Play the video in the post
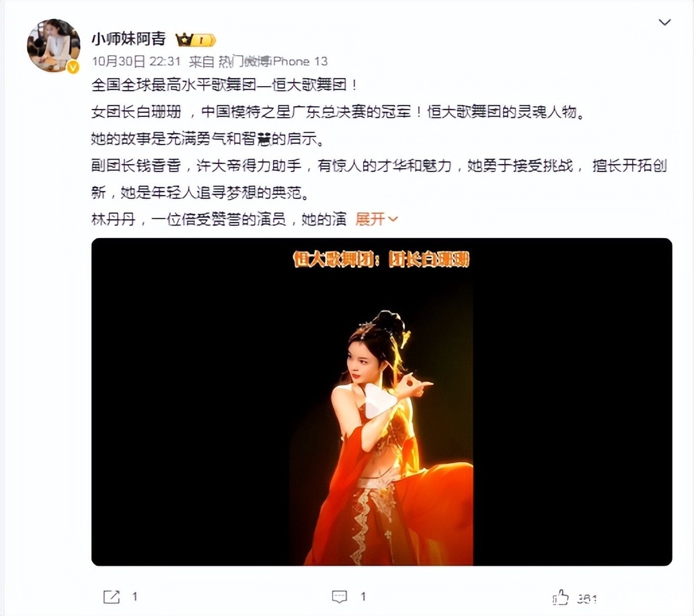Image resolution: width=694 pixels, height=616 pixels. (381, 401)
